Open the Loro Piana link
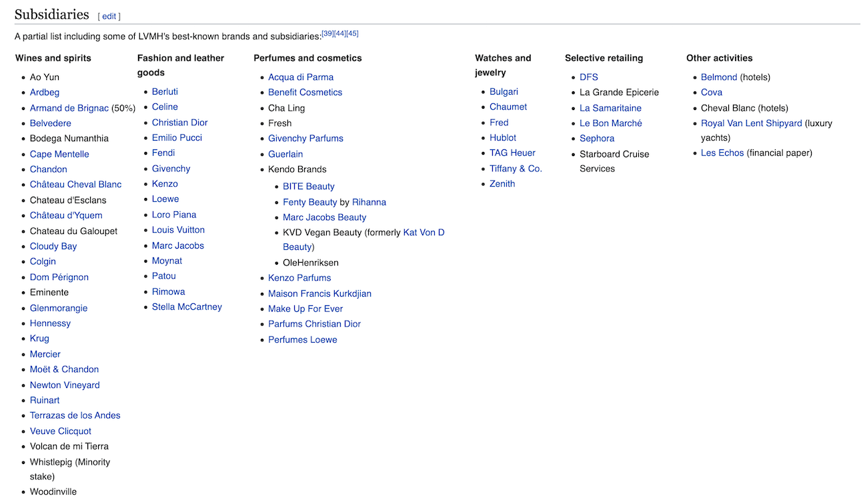 point(174,215)
